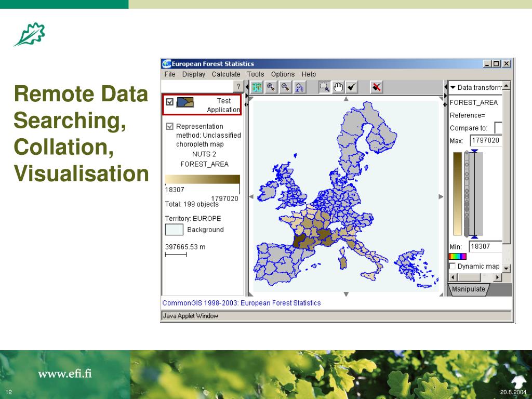Select the zoom out magnifier tool
The width and height of the screenshot is (532, 399).
pos(285,87)
